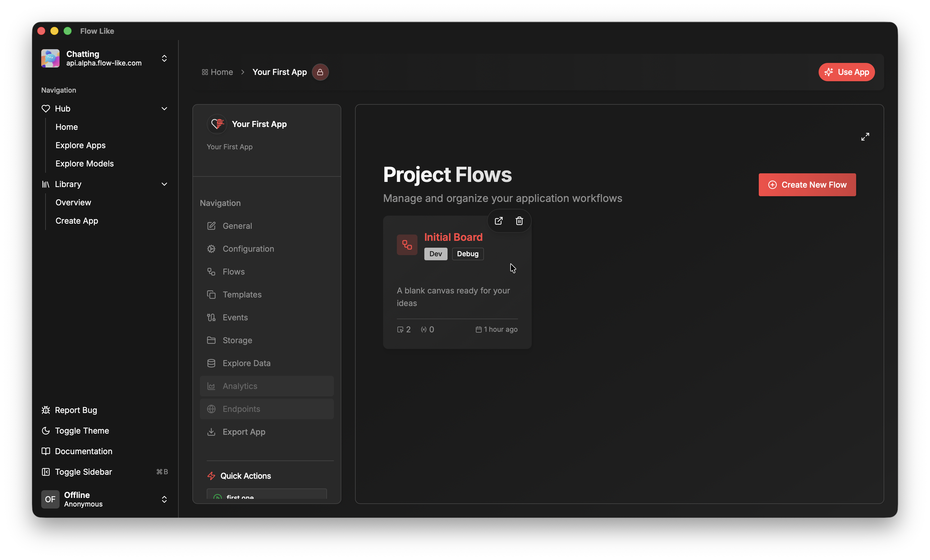Image resolution: width=930 pixels, height=560 pixels.
Task: Open the Flows section icon in app navigation
Action: tap(212, 271)
